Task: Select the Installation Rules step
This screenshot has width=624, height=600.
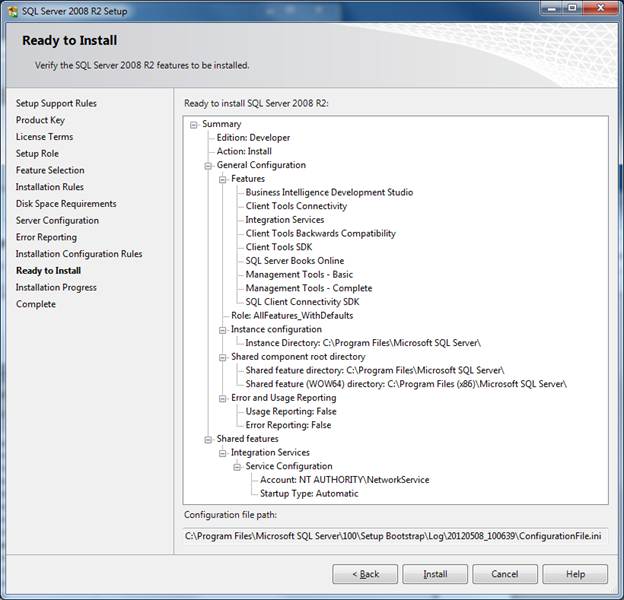Action: 50,187
